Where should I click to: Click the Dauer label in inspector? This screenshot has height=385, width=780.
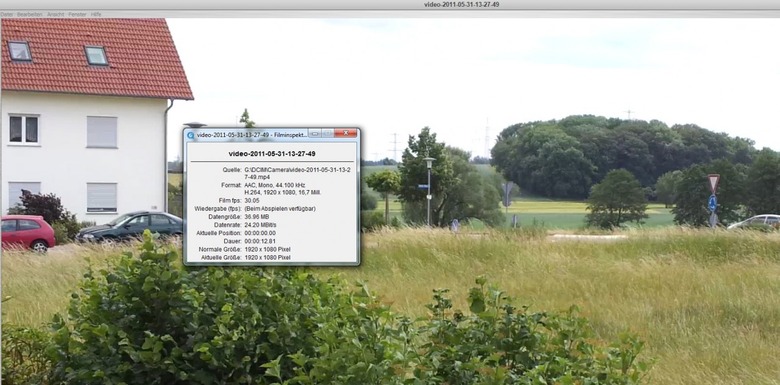(x=233, y=241)
